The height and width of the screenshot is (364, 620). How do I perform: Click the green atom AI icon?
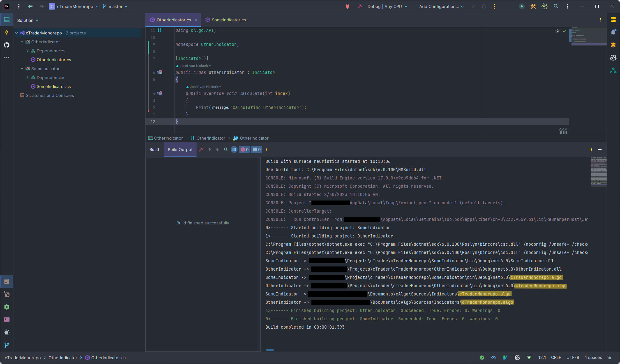click(545, 6)
